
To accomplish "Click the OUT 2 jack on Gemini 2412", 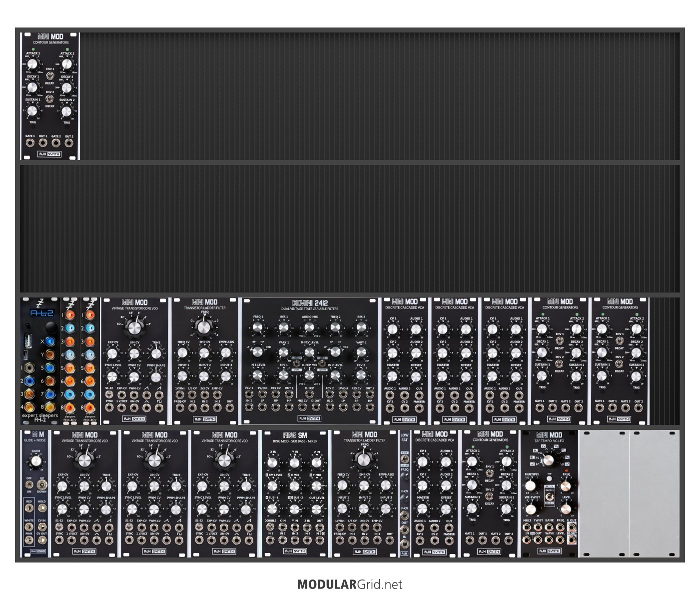I will click(x=370, y=394).
